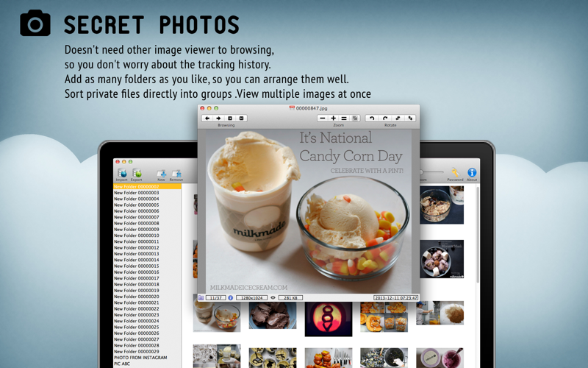Go to previous image with left arrow
The width and height of the screenshot is (588, 368).
pyautogui.click(x=207, y=118)
